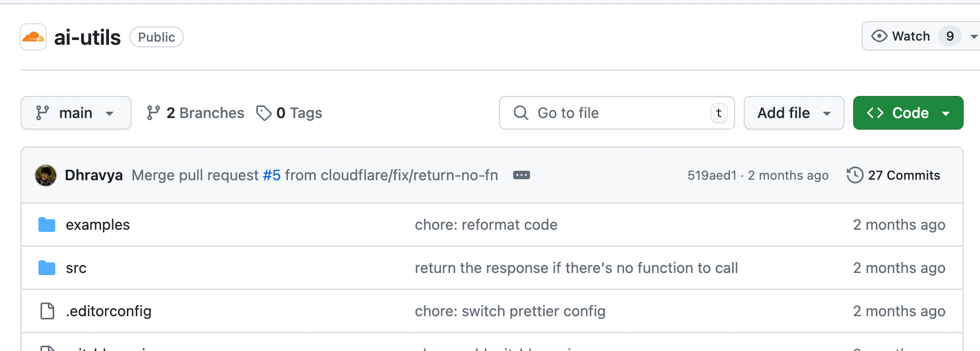Watch the ai-utils repository
The image size is (980, 351).
902,36
